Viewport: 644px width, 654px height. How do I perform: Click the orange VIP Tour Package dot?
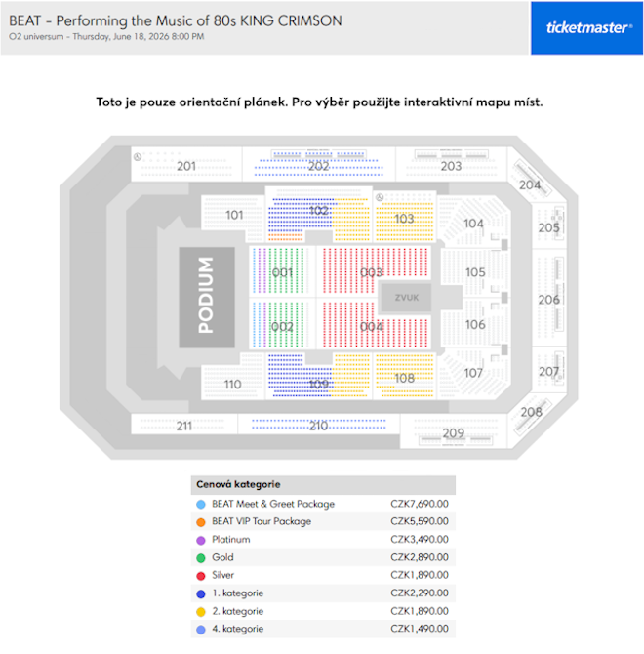[200, 522]
